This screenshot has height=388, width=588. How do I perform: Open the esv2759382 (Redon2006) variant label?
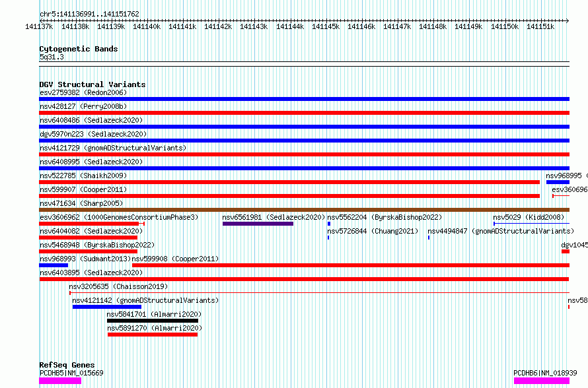pos(83,92)
